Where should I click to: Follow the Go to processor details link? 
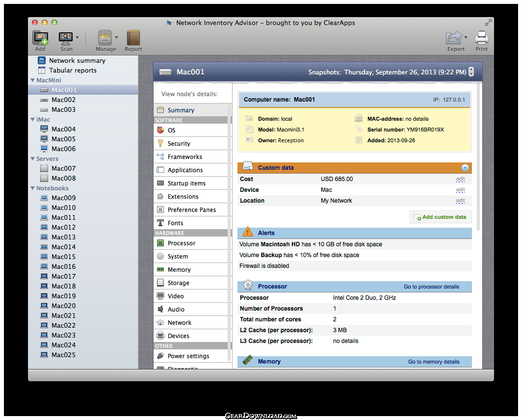(431, 287)
